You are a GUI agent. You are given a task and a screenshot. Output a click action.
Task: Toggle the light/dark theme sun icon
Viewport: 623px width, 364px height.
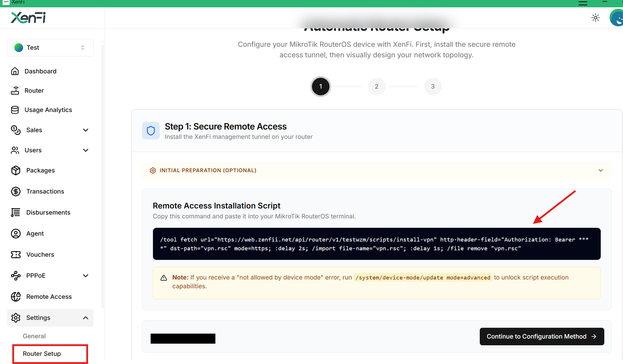pyautogui.click(x=596, y=18)
